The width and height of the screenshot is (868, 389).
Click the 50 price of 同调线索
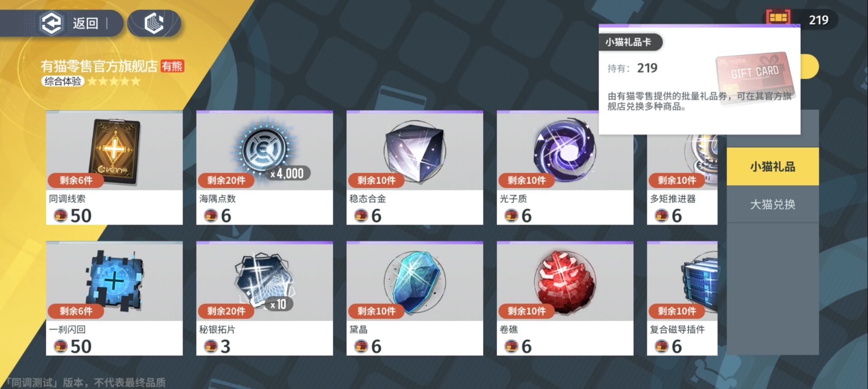81,216
